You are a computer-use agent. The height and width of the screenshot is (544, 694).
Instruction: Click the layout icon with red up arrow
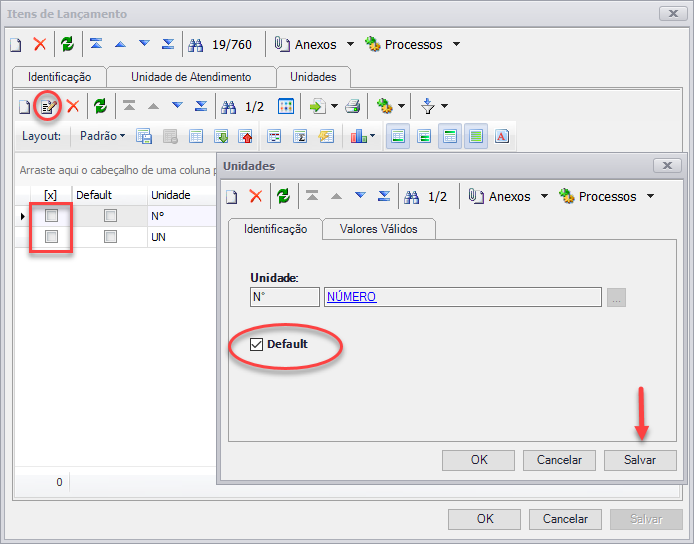(245, 136)
